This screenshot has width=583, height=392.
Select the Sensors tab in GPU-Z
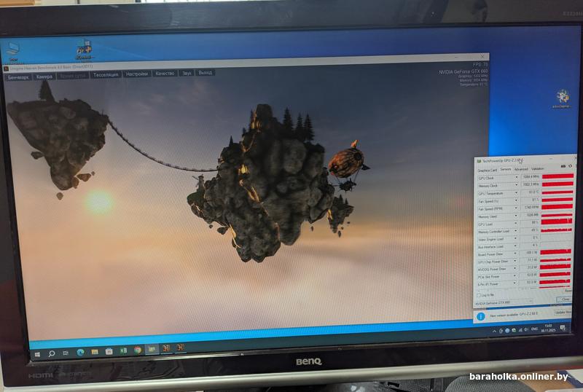click(x=506, y=169)
